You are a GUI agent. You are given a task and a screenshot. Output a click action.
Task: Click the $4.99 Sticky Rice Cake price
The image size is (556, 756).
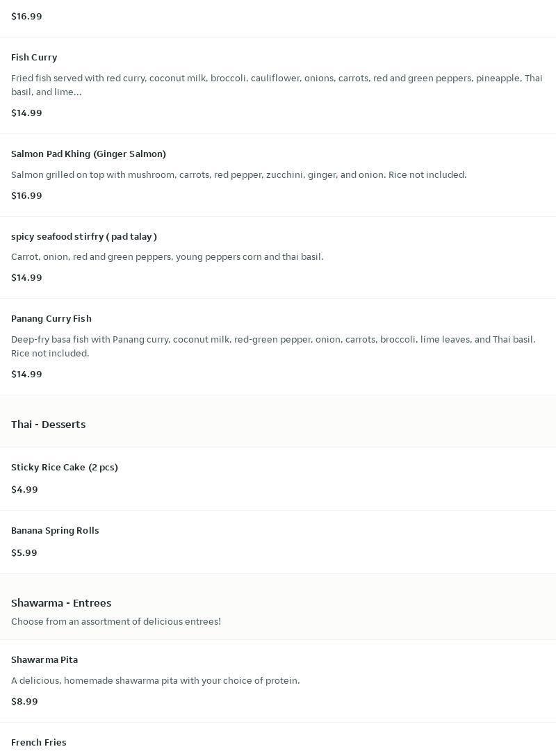(x=24, y=489)
